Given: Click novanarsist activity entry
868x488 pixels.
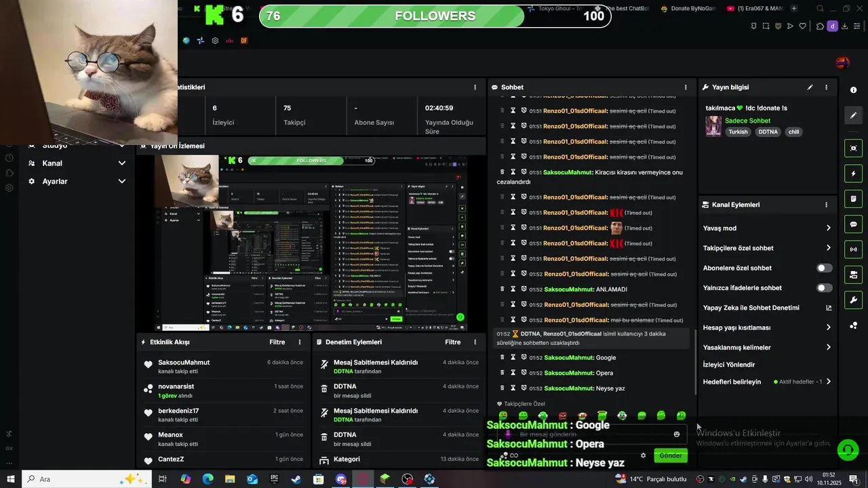Looking at the screenshot, I should 176,386.
